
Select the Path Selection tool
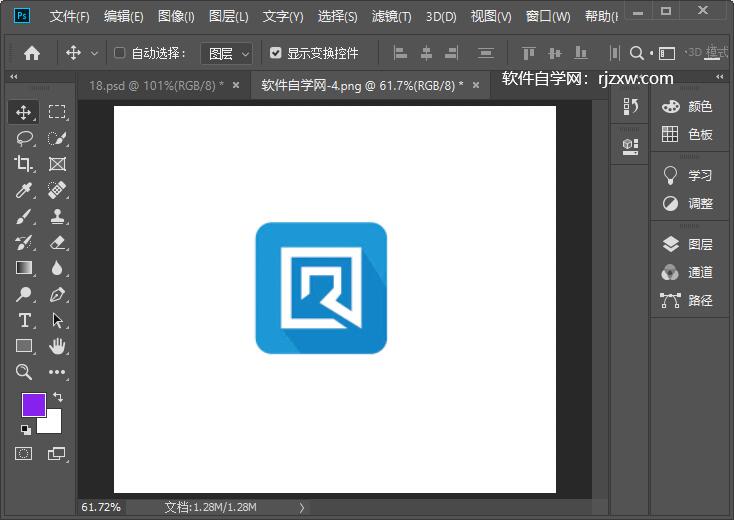point(57,320)
